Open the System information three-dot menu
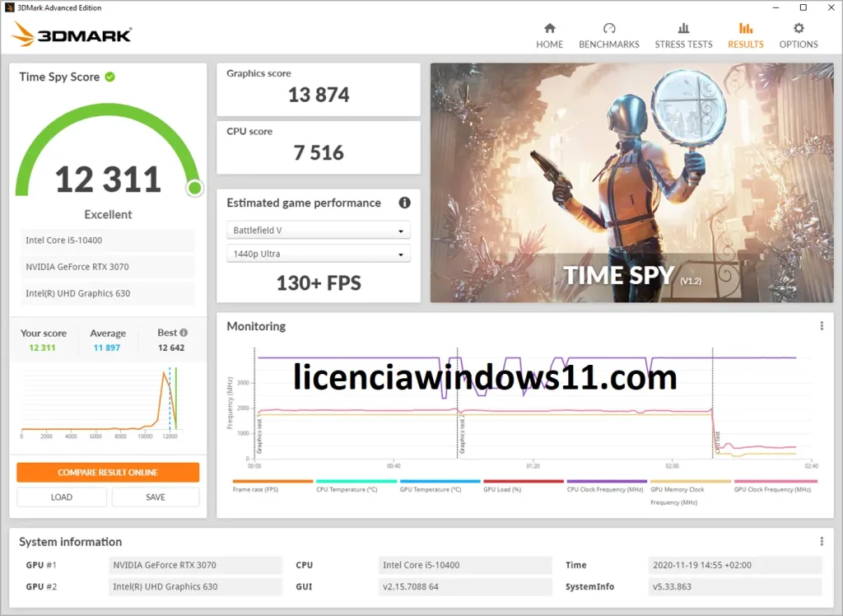Image resolution: width=843 pixels, height=616 pixels. coord(822,541)
